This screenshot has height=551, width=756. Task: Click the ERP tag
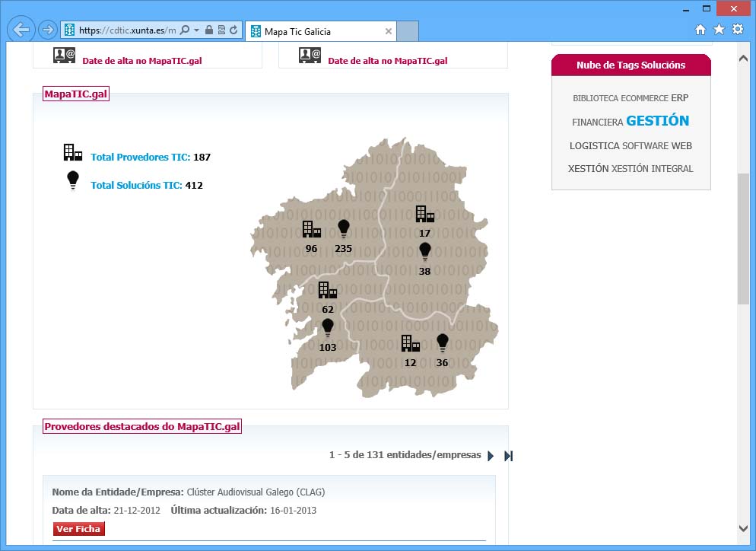[x=680, y=97]
